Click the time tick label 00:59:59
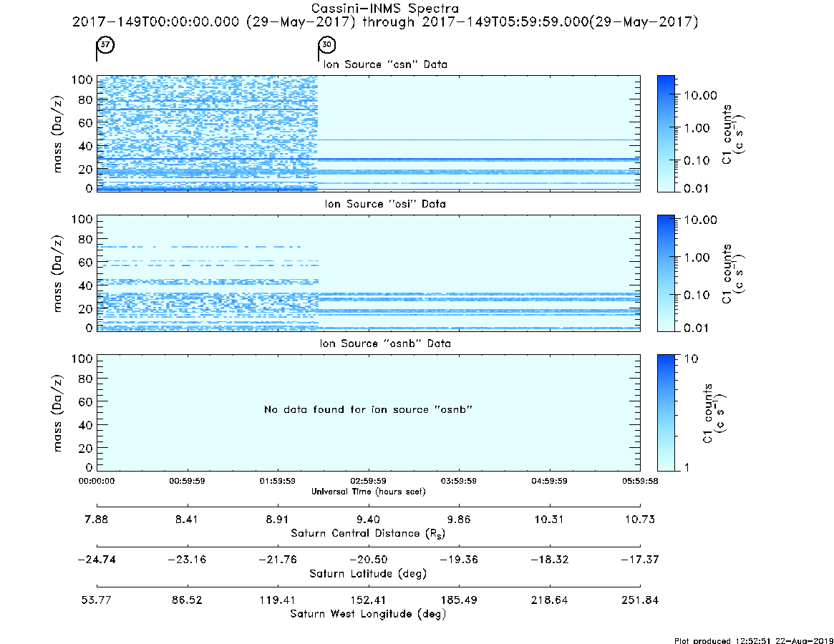Viewport: 834px width, 644px height. (x=188, y=481)
